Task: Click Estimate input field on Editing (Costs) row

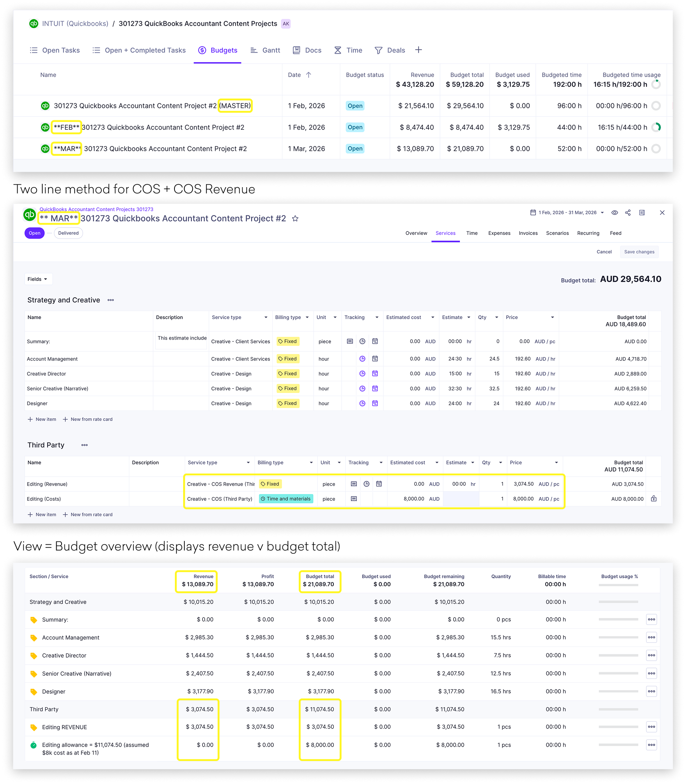Action: click(x=461, y=499)
